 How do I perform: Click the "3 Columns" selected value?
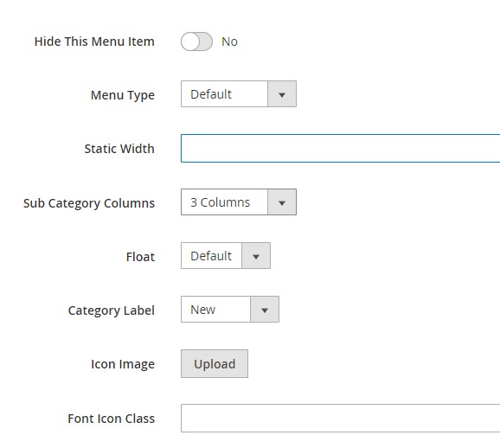point(220,202)
